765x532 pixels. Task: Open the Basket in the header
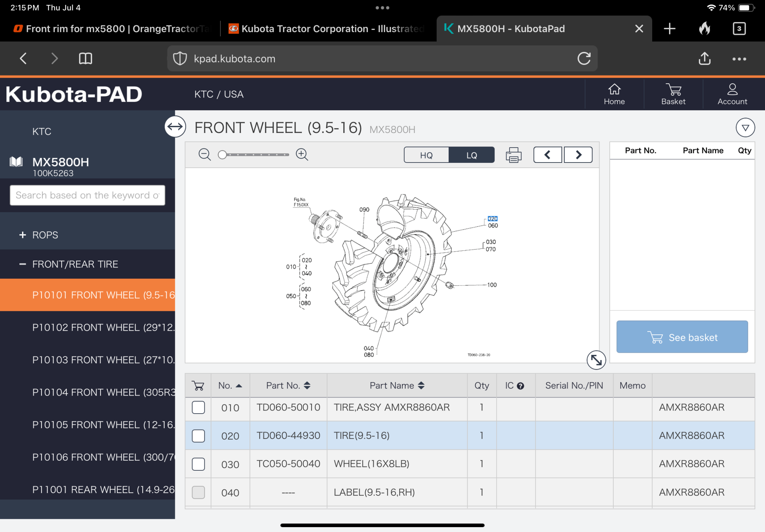pyautogui.click(x=673, y=94)
